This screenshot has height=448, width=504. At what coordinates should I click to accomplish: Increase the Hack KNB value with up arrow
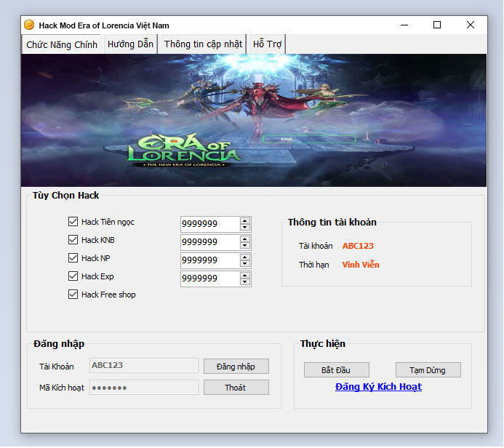pyautogui.click(x=245, y=239)
